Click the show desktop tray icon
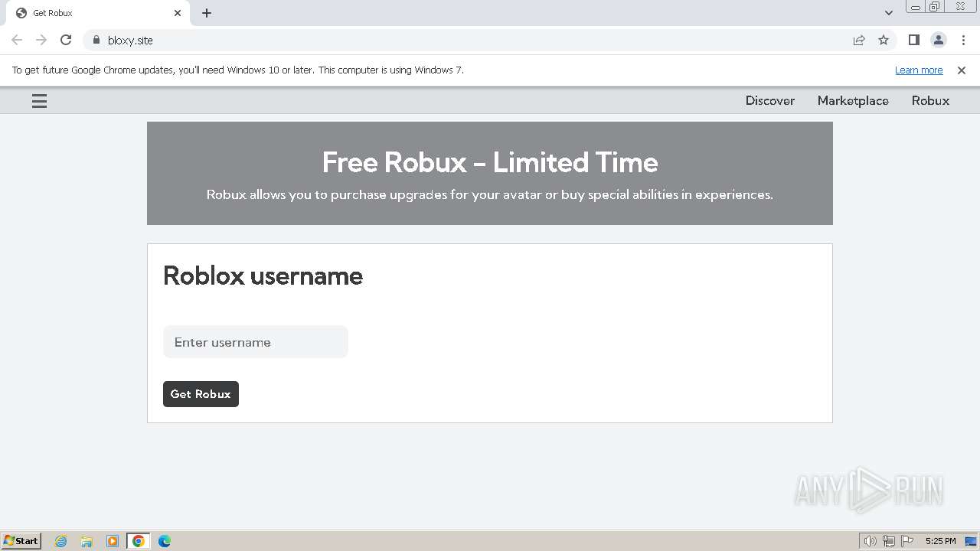Screen dimensions: 980x551 point(971,541)
